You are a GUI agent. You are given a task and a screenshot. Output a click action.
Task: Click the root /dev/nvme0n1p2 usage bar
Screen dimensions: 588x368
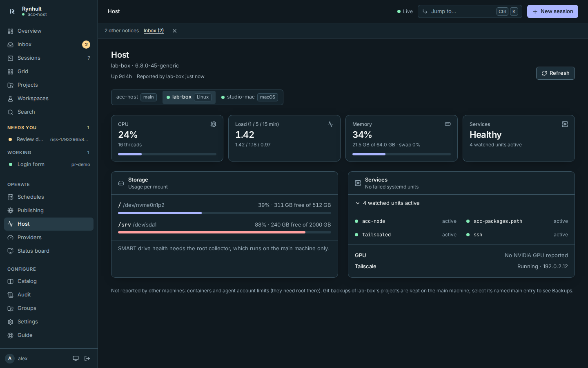tap(225, 213)
